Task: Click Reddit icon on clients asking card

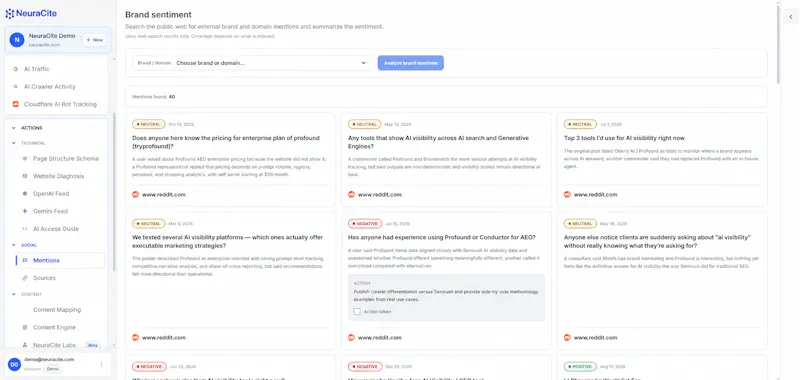Action: pyautogui.click(x=567, y=337)
